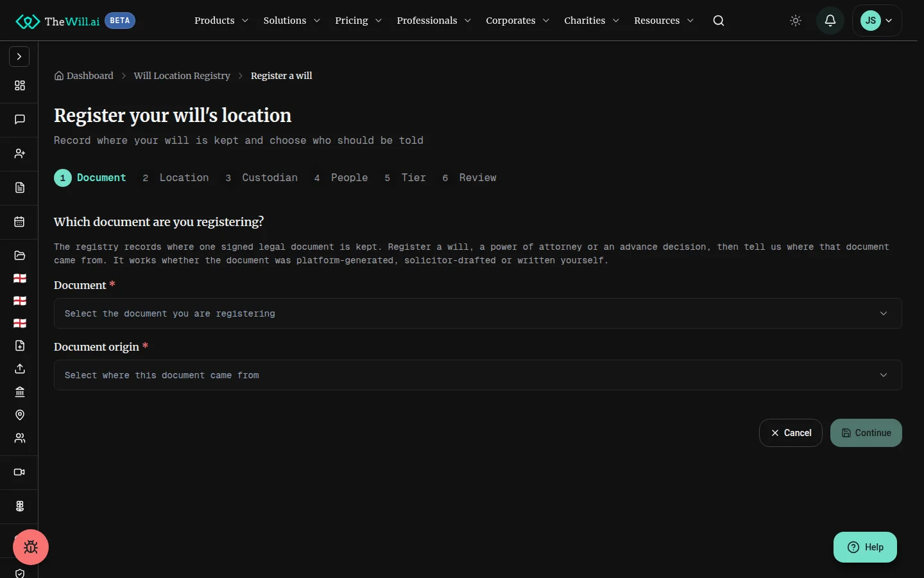Open the dashboard grid icon in sidebar

[20, 85]
